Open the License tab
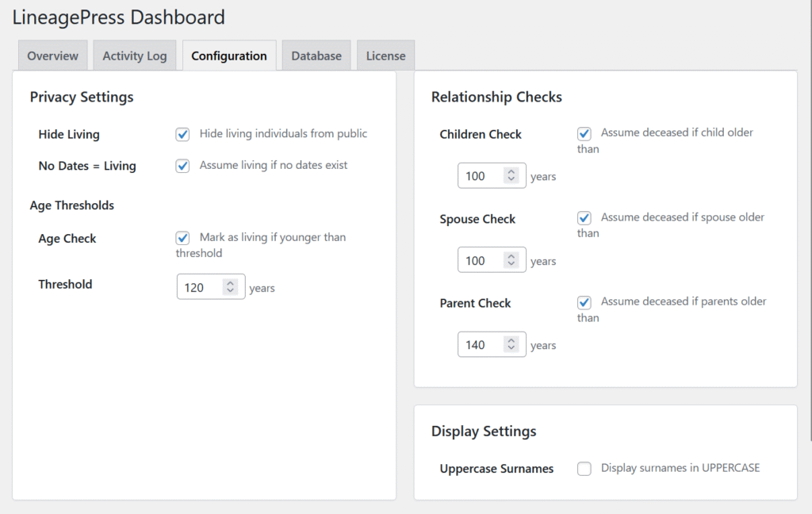Viewport: 812px width, 514px height. click(x=385, y=56)
